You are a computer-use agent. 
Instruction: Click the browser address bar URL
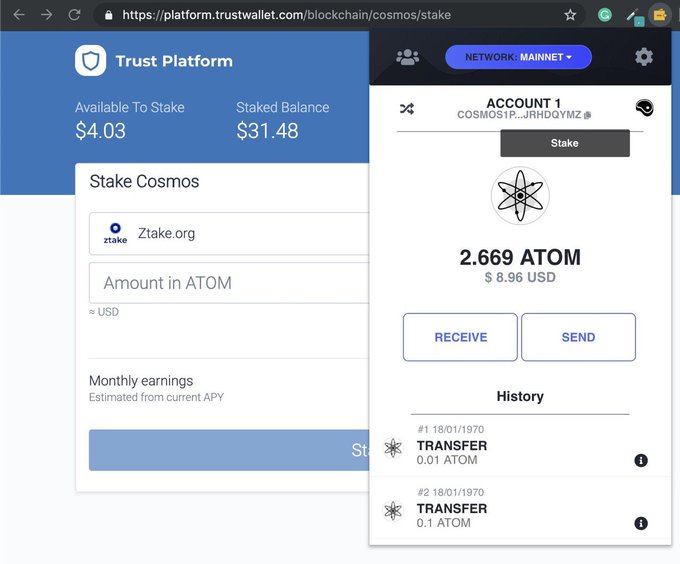286,15
